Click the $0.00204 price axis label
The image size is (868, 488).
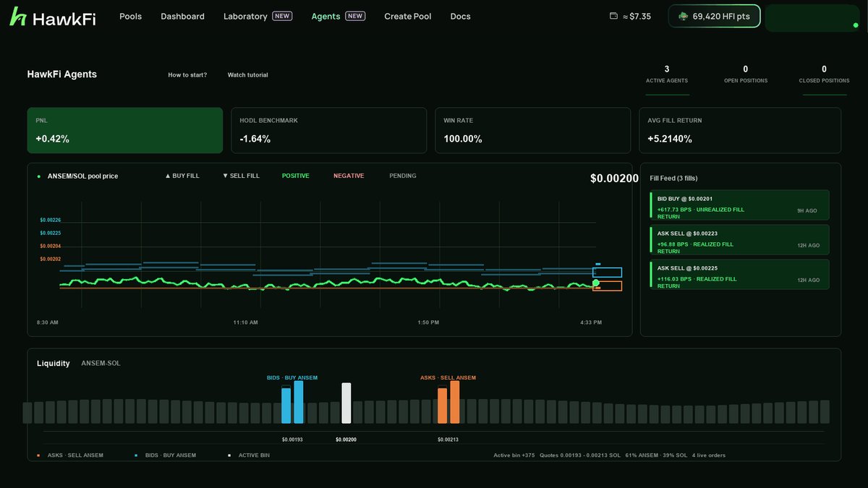click(x=51, y=246)
